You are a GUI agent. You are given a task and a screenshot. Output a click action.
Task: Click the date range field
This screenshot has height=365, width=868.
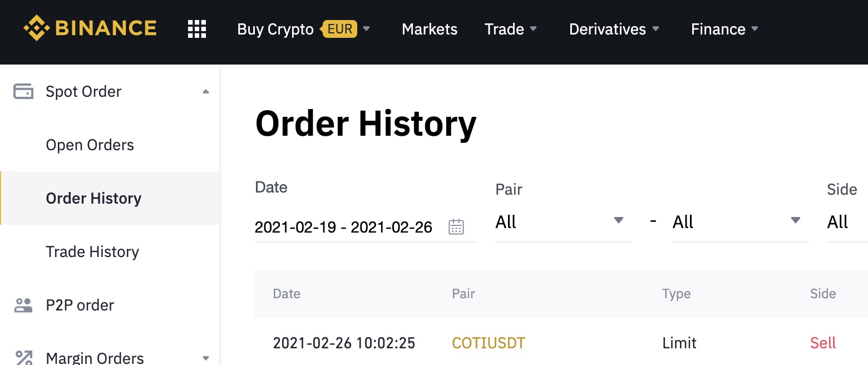tap(343, 227)
